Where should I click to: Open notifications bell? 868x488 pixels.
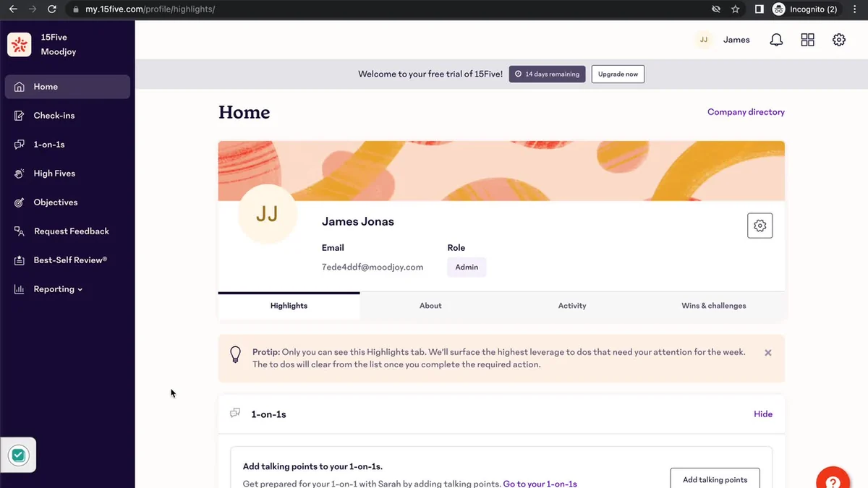pos(776,40)
